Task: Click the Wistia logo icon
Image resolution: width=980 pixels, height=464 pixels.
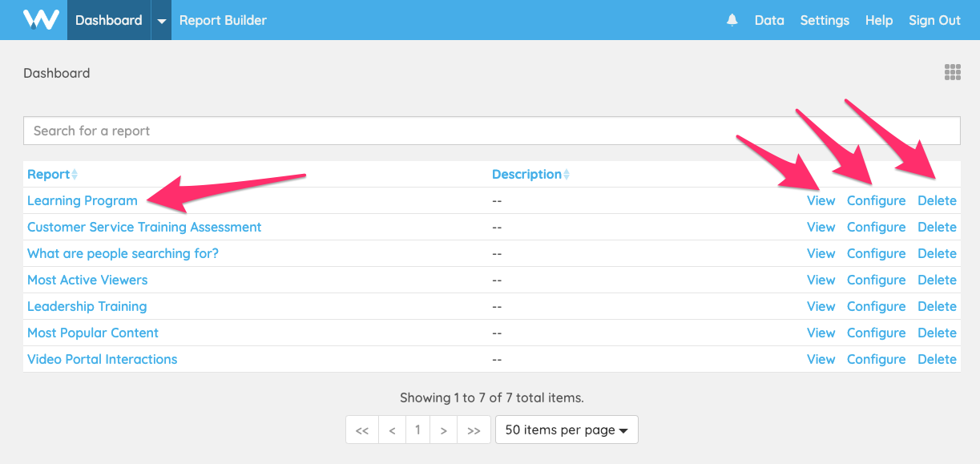Action: [x=40, y=20]
